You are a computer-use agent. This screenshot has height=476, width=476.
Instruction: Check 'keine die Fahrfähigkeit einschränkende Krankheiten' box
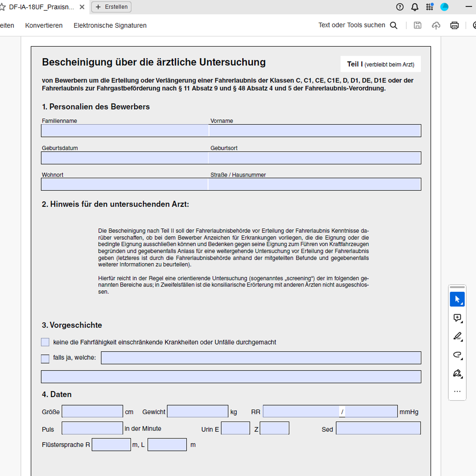(45, 342)
